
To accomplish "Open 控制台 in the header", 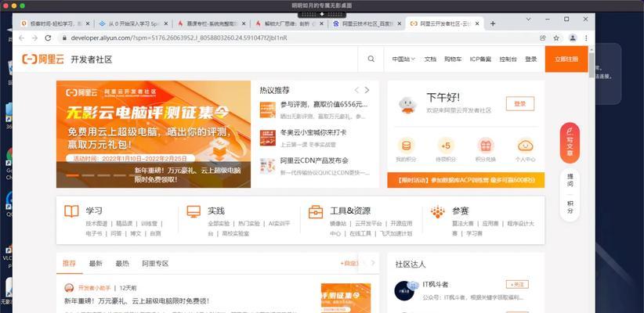I will tap(508, 59).
